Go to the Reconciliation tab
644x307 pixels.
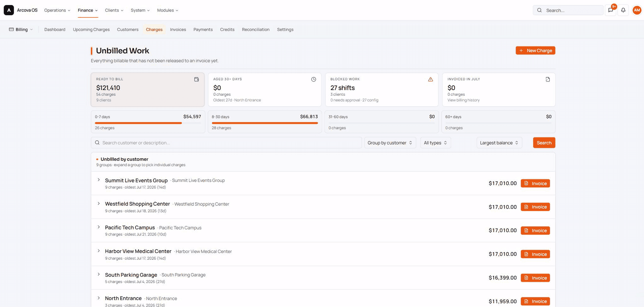[x=256, y=29]
